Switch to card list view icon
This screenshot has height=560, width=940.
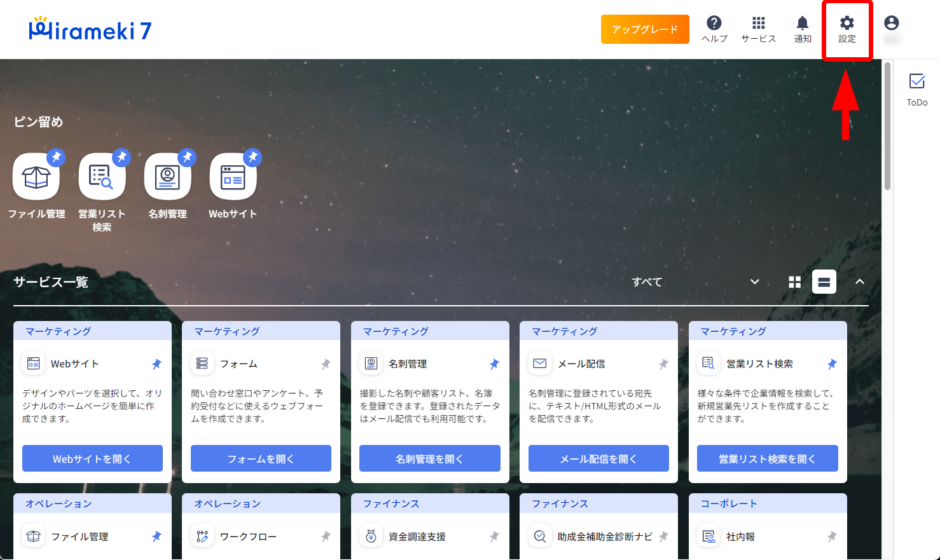coord(824,282)
